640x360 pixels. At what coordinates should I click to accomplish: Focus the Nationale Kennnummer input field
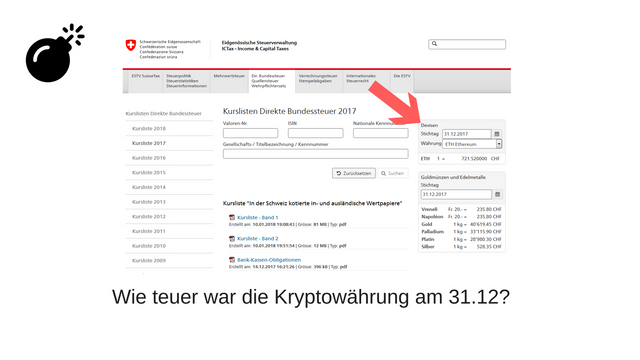(x=380, y=133)
